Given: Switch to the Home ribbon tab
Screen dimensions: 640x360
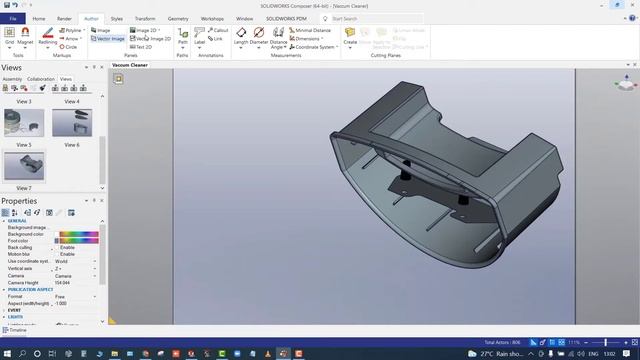Looking at the screenshot, I should [x=39, y=18].
